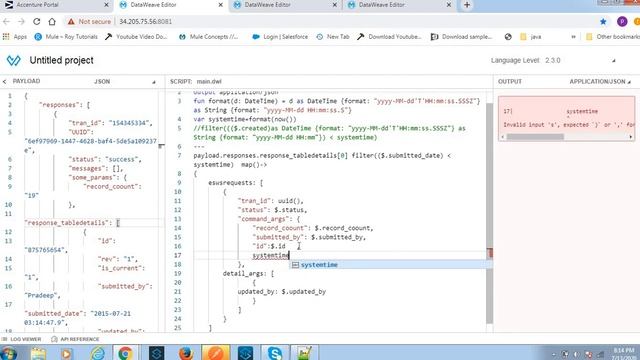
Task: Reload the current page
Action: click(36, 22)
